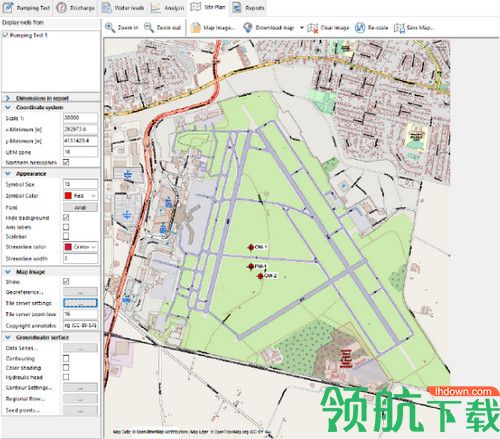Collapse the Appearance section
Viewport: 500px width, 439px height.
8,174
